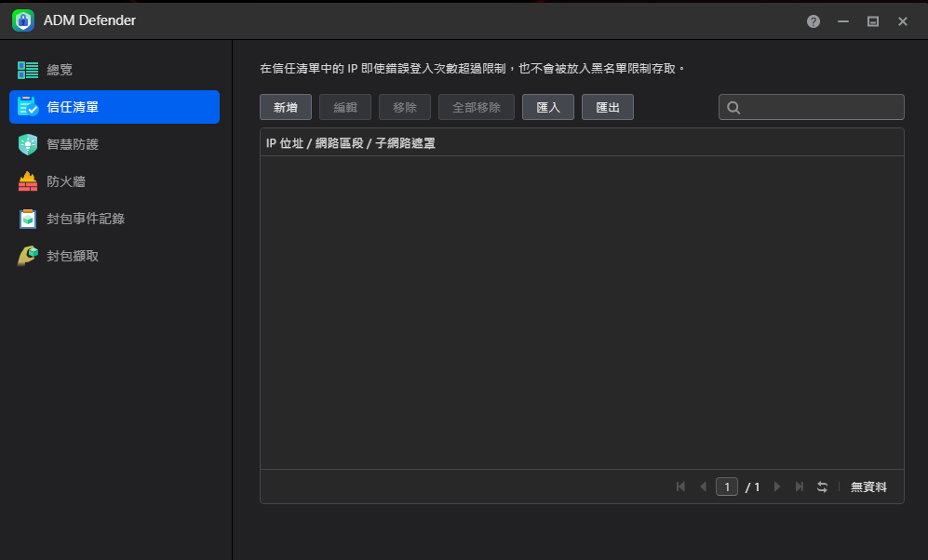The width and height of the screenshot is (928, 560).
Task: Click the 封包事件記錄 clipboard icon
Action: pyautogui.click(x=28, y=219)
